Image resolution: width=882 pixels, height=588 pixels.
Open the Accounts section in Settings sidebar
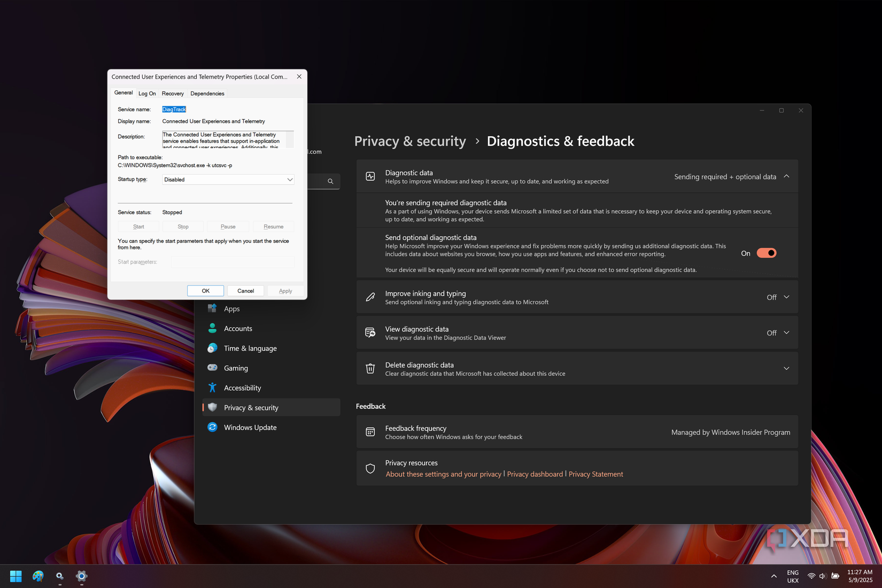(x=238, y=328)
